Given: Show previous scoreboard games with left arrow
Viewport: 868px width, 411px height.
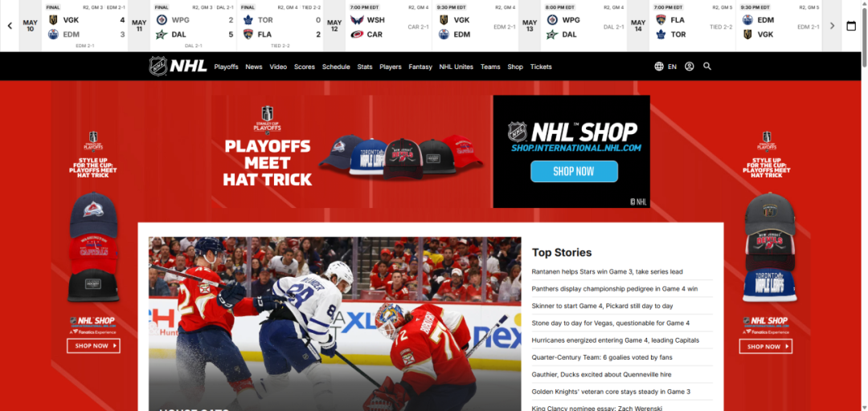Looking at the screenshot, I should coord(10,26).
